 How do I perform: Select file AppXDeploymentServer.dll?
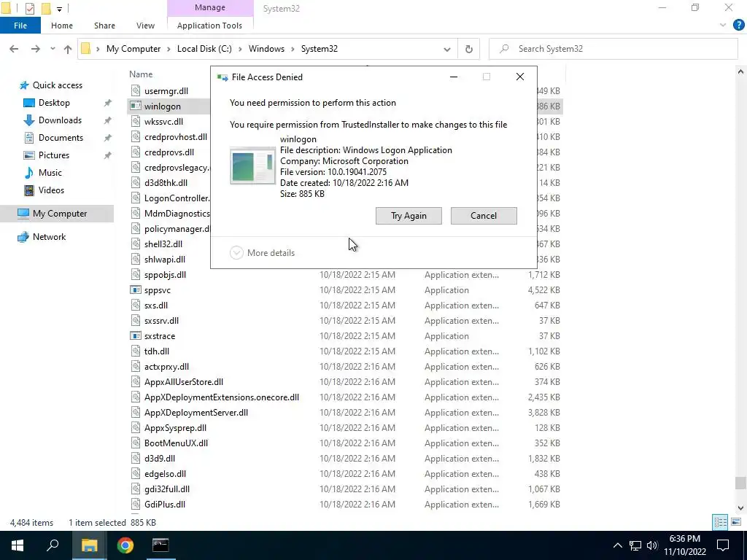pyautogui.click(x=196, y=413)
